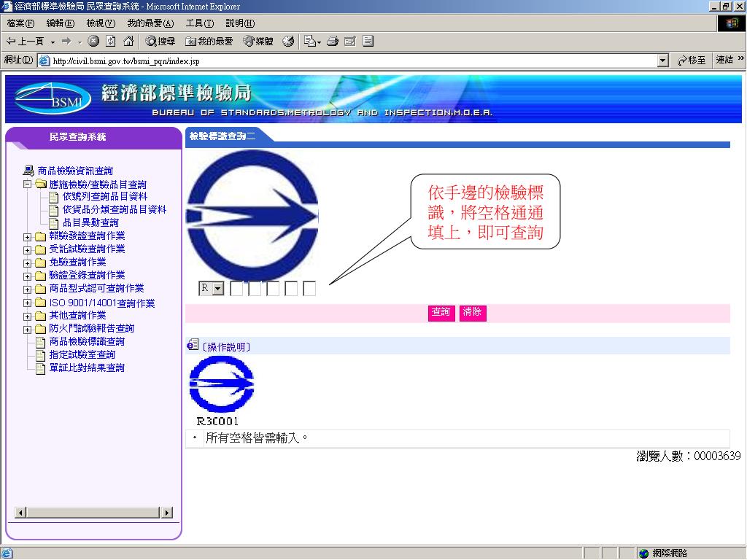Open the 工具 menu
Screen dimensions: 747x560
pos(200,23)
